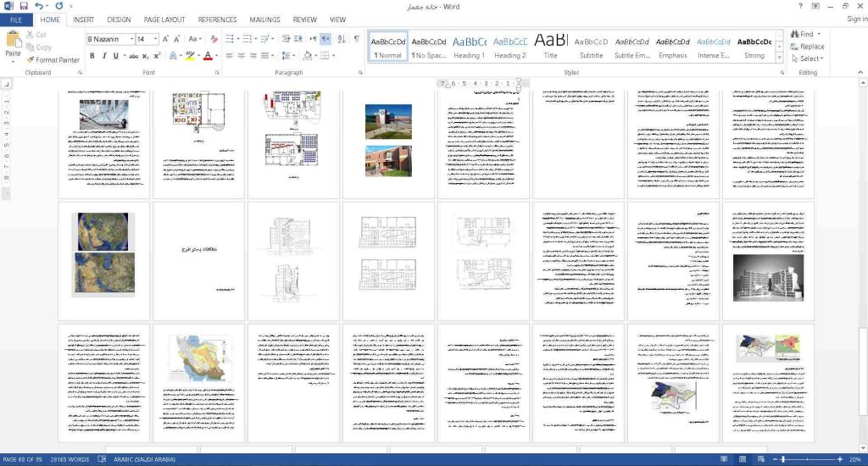Open the Font dialog launcher
This screenshot has width=868, height=466.
click(x=217, y=73)
